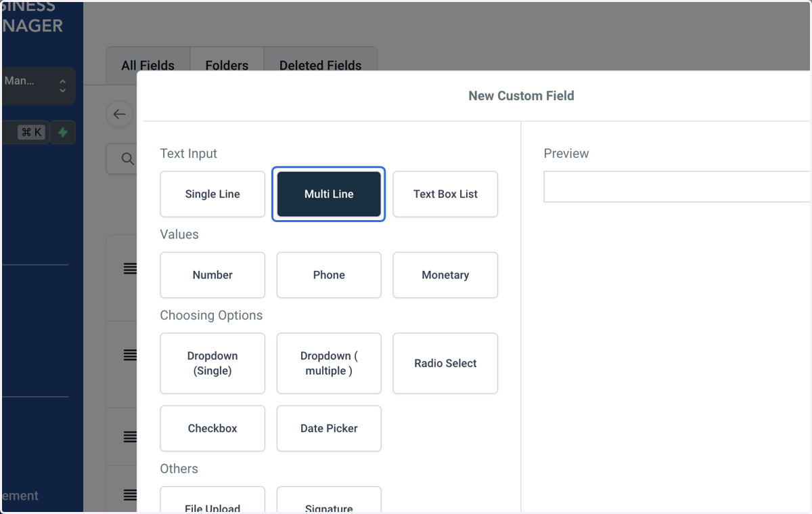Select the Single Line field type

[x=212, y=194]
